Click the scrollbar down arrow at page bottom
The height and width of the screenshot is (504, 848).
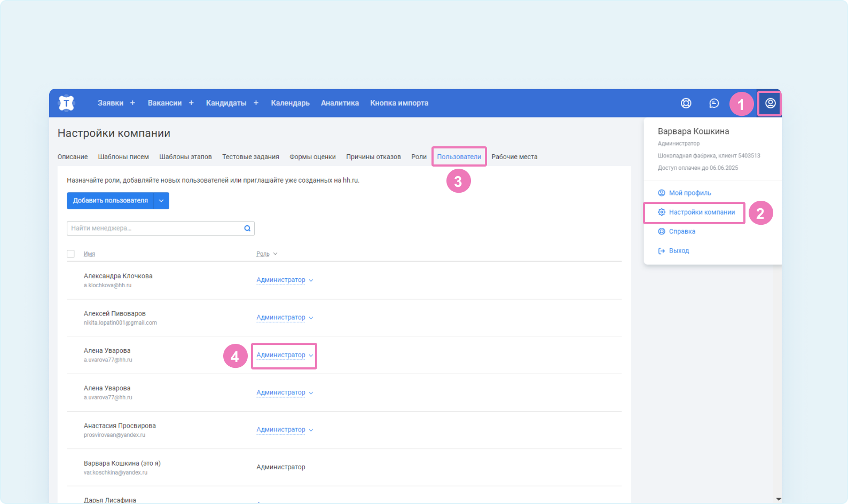(x=779, y=499)
